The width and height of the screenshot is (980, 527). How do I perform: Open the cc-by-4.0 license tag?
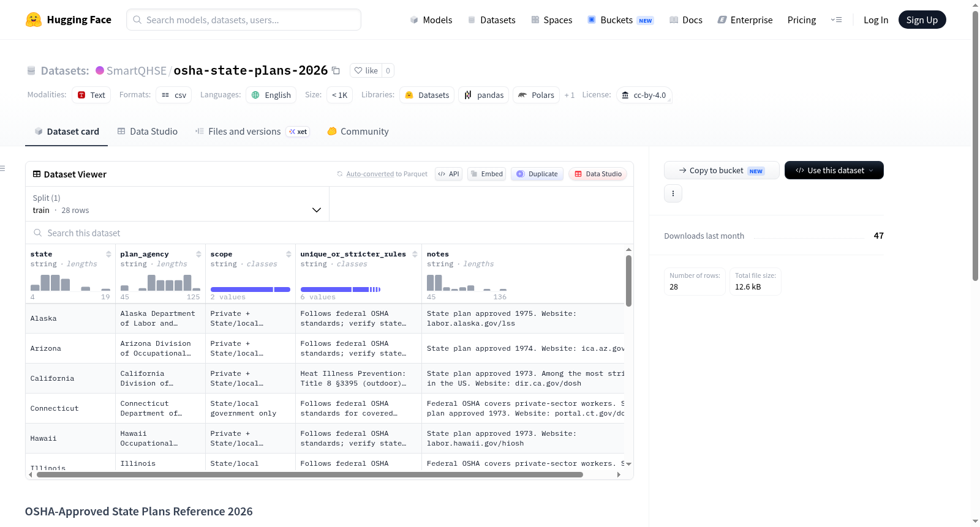point(644,95)
